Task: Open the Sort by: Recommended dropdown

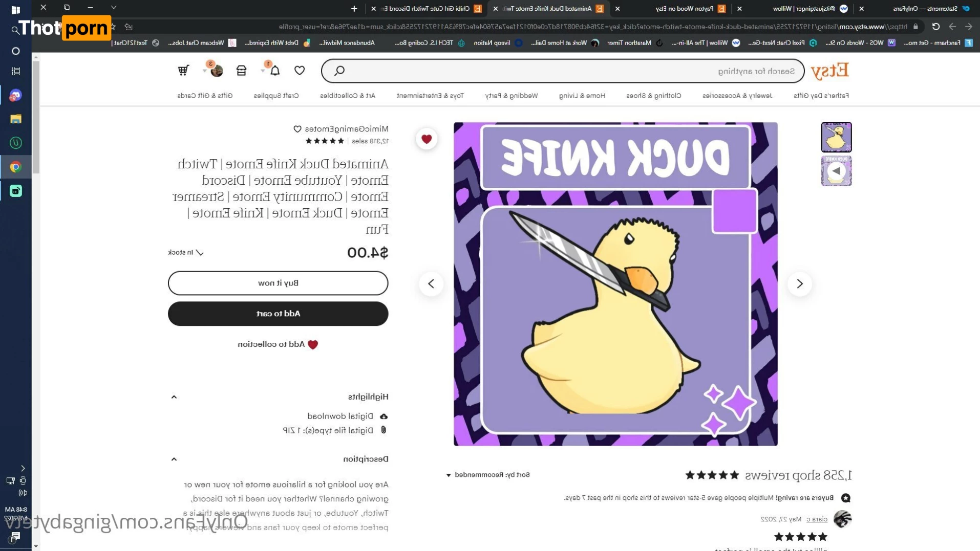Action: coord(487,475)
